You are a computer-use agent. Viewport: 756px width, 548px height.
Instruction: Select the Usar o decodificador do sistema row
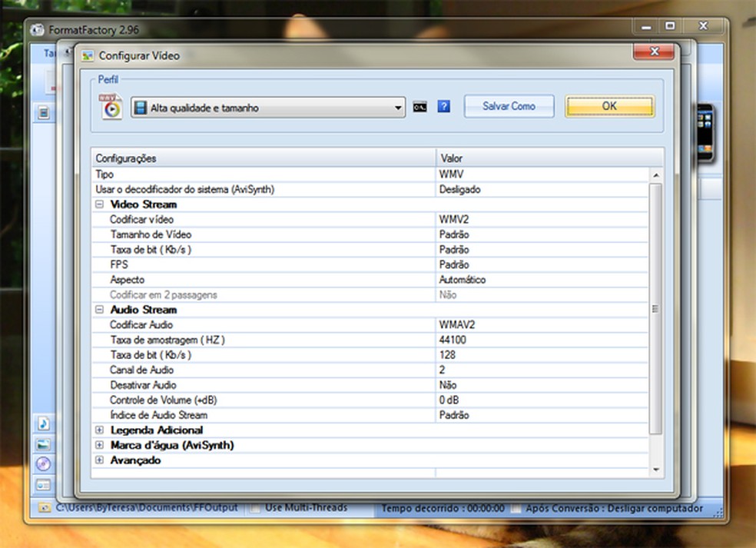click(370, 189)
